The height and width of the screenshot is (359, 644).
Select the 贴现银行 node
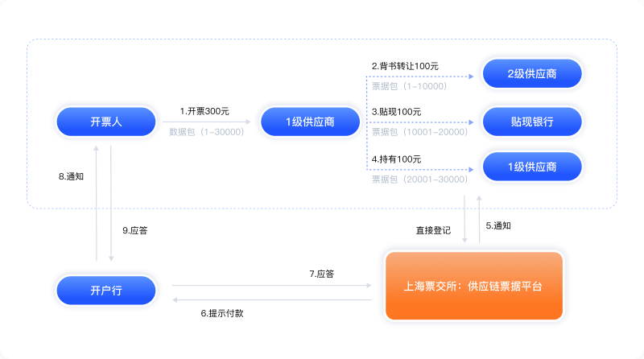point(531,122)
